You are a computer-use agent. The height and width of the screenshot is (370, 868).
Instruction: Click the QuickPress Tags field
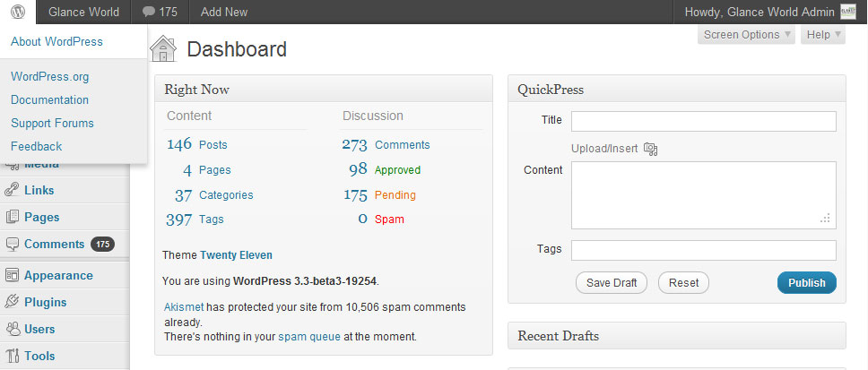[704, 250]
